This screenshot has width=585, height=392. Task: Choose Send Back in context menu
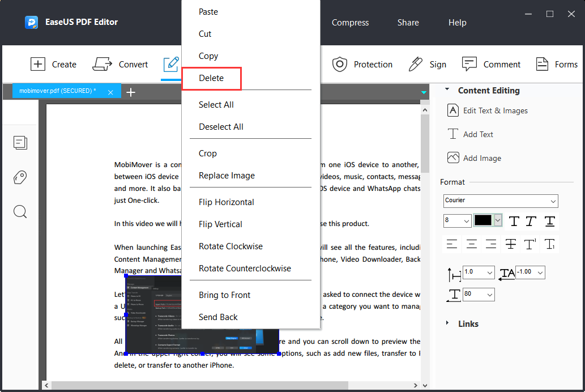click(251, 317)
